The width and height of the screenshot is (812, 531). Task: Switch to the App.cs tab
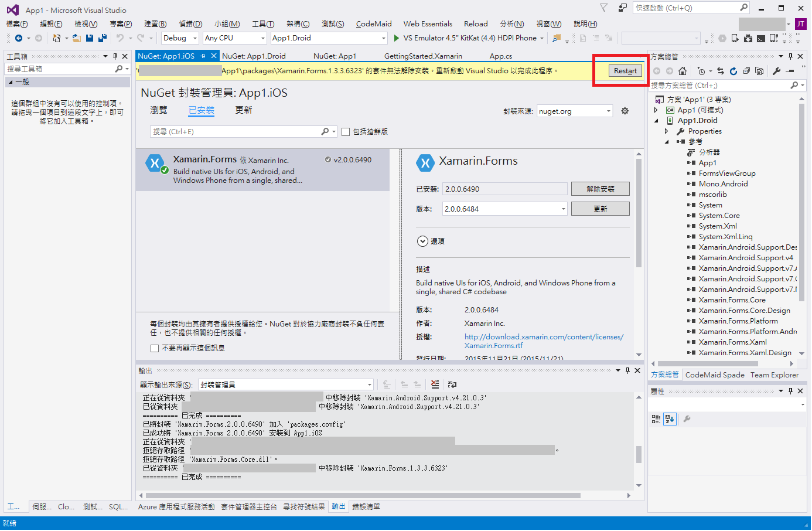tap(501, 56)
